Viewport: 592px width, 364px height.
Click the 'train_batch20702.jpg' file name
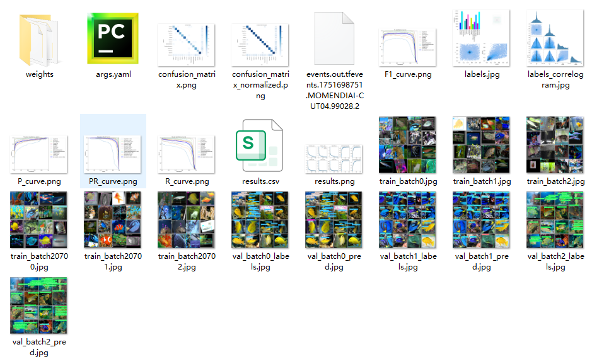(x=187, y=261)
